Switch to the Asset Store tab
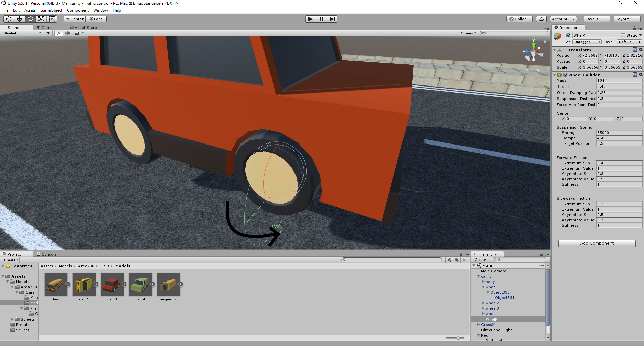The image size is (644, 346). 84,27
